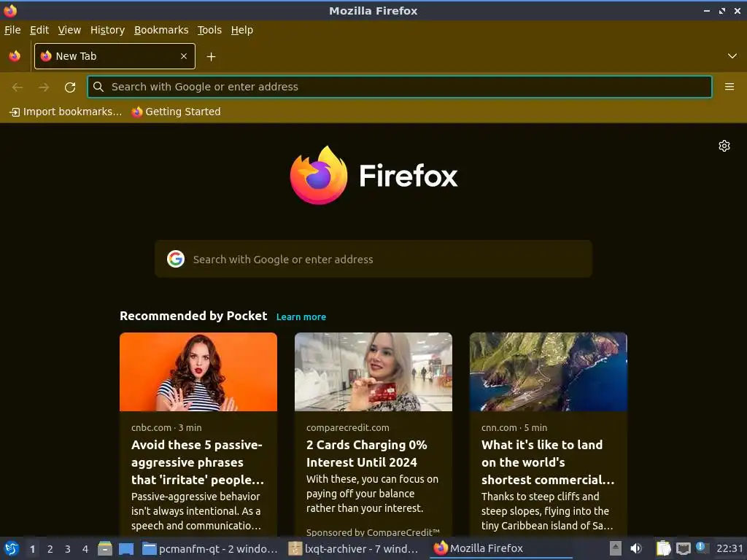747x560 pixels.
Task: Open the Tools menu
Action: point(209,30)
